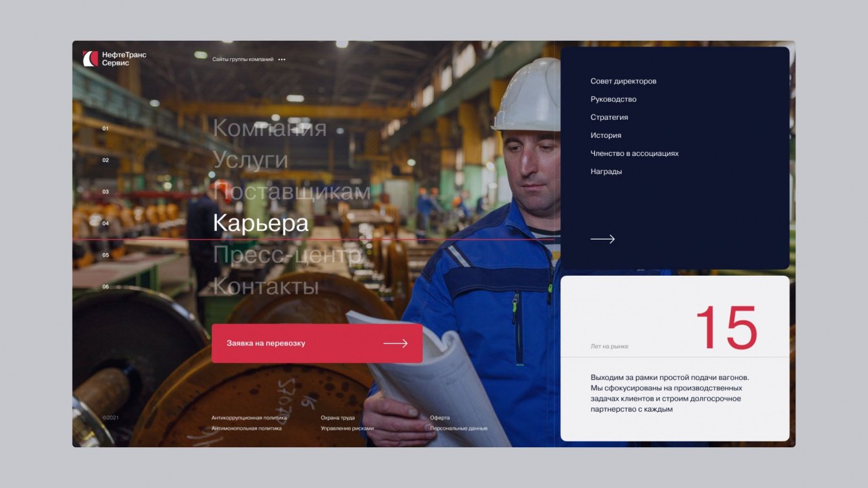Open the Награды link
This screenshot has width=868, height=488.
[x=606, y=172]
